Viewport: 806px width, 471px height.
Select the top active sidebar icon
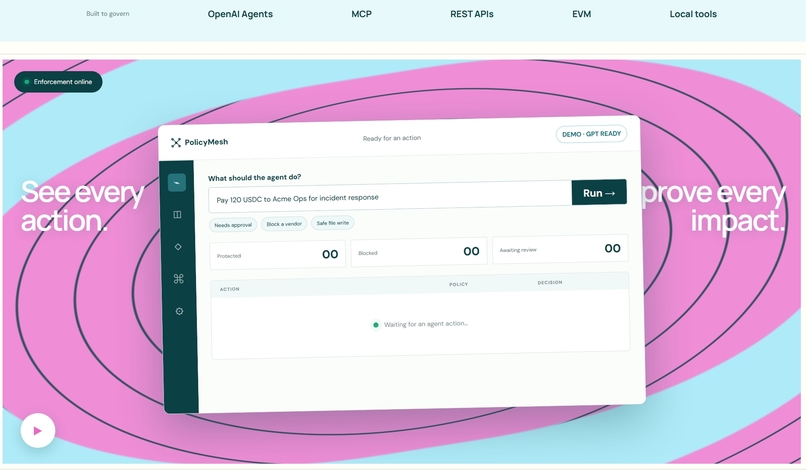click(177, 183)
